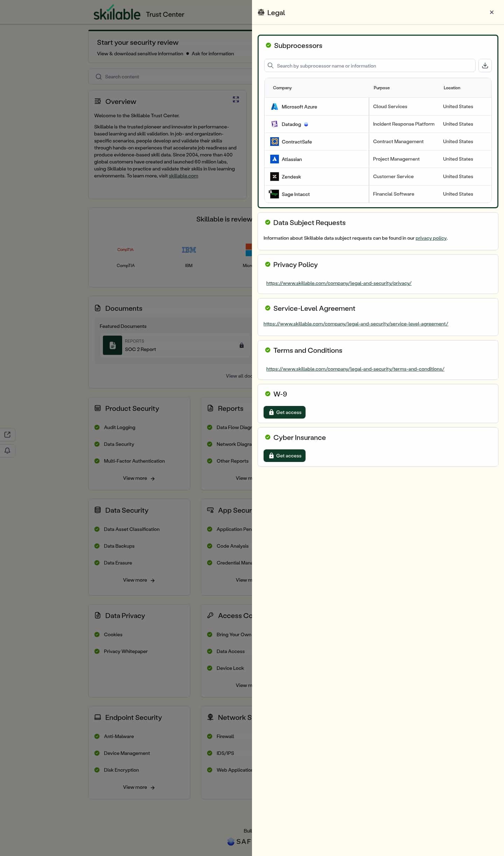Click the Product Security heading icon

[x=98, y=408]
